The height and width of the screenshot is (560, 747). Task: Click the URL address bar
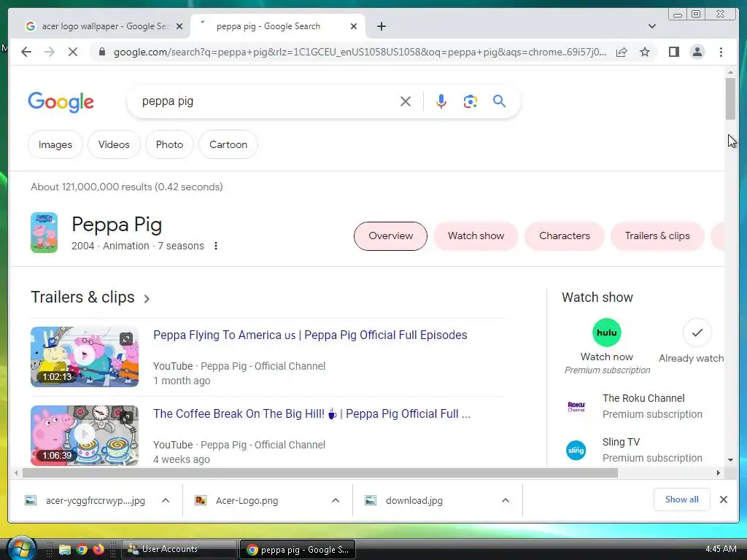[x=360, y=52]
